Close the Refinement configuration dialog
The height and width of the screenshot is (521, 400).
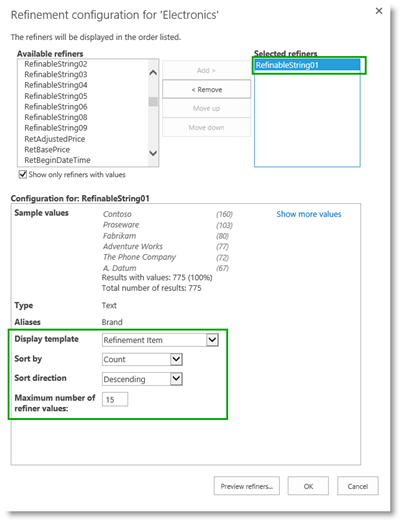coord(379,11)
